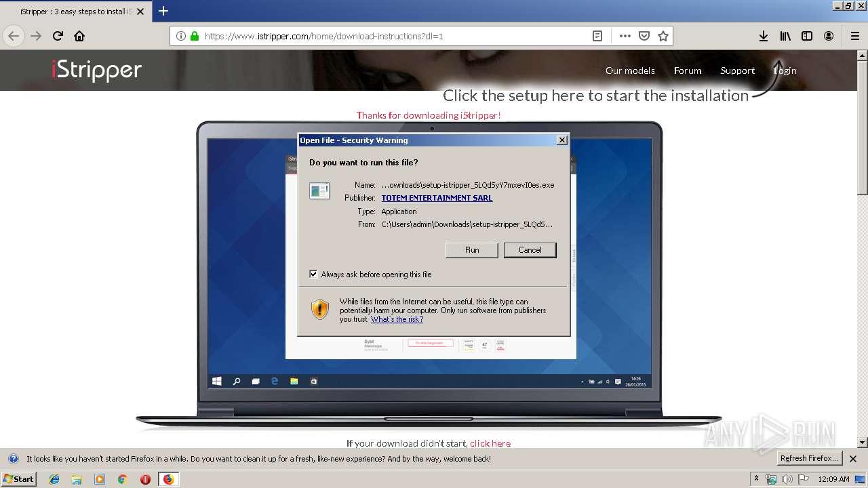Save page to Pocket

click(644, 36)
